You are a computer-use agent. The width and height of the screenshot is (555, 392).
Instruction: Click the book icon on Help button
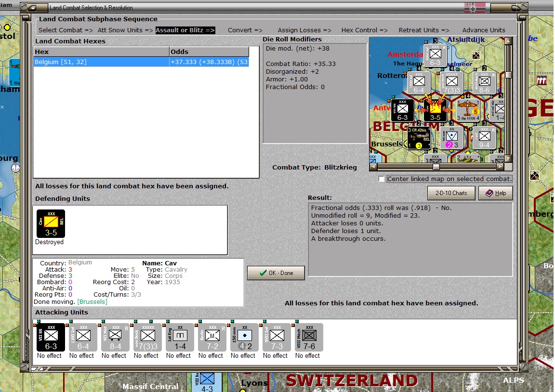pyautogui.click(x=489, y=193)
